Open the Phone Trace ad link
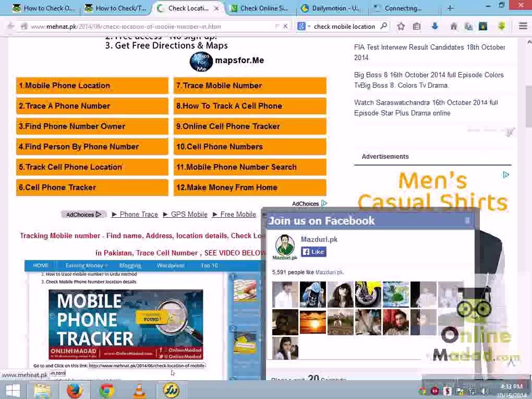This screenshot has width=532, height=399. (x=139, y=214)
